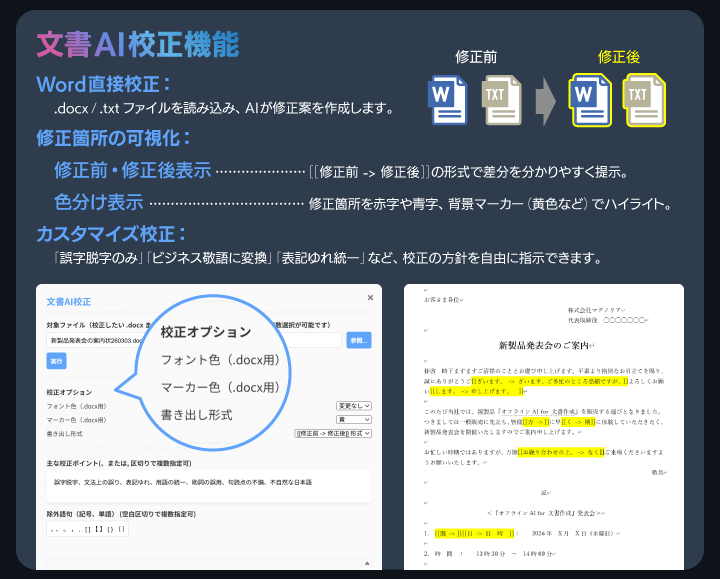720x579 pixels.
Task: Click the yellow-outlined TXT icon under 修正後
Action: click(643, 100)
